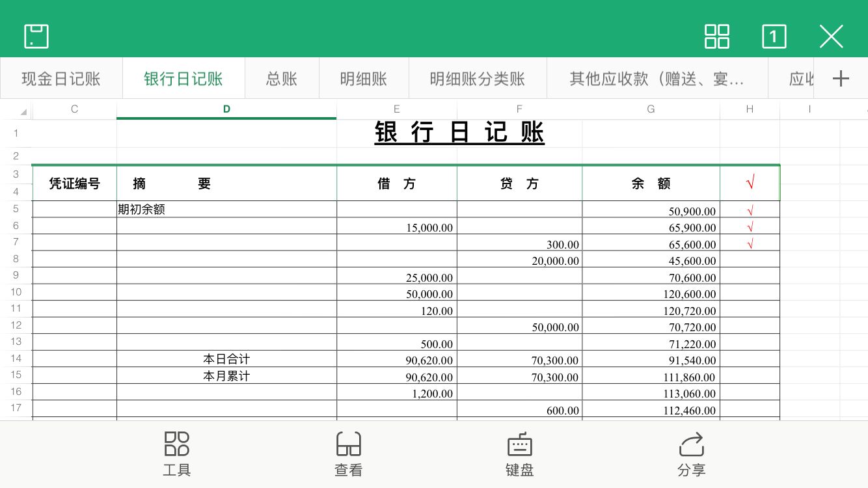Viewport: 868px width, 488px height.
Task: Show the 键盘 (Keyboard) input
Action: pyautogui.click(x=519, y=454)
